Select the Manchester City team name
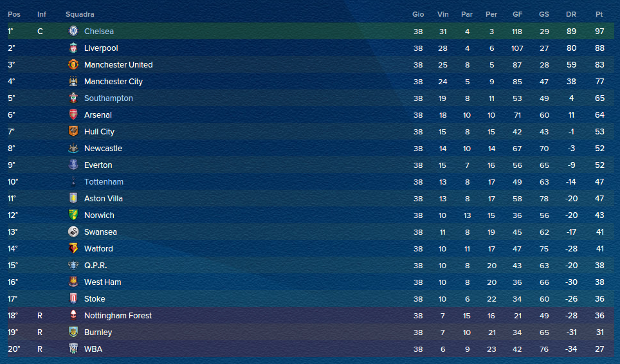 coord(113,82)
